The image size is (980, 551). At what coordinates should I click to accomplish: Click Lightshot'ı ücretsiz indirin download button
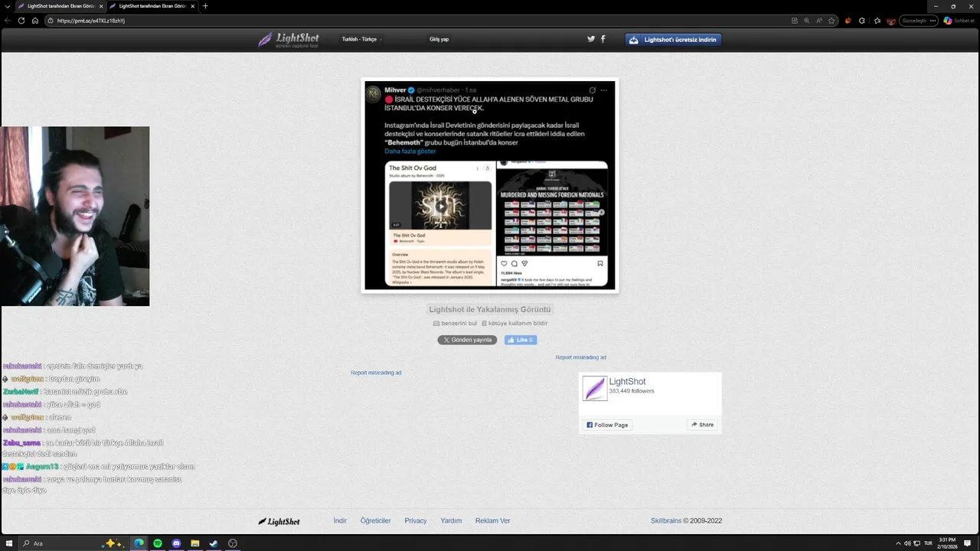(x=673, y=40)
